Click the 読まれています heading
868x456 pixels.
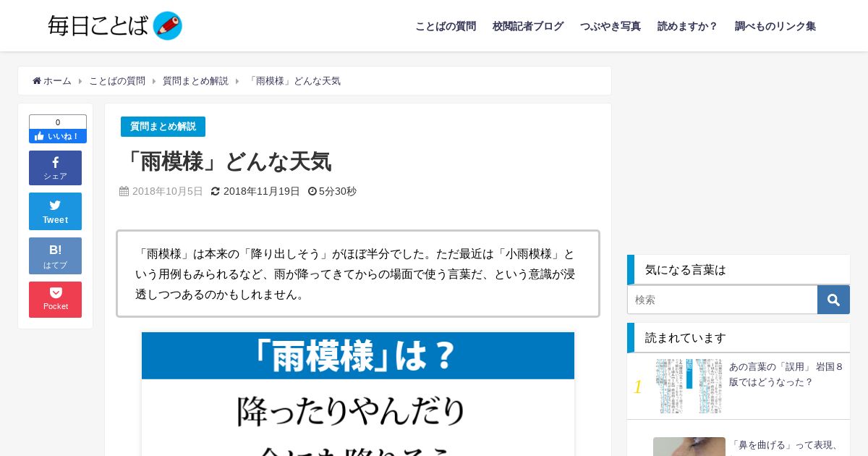(686, 338)
